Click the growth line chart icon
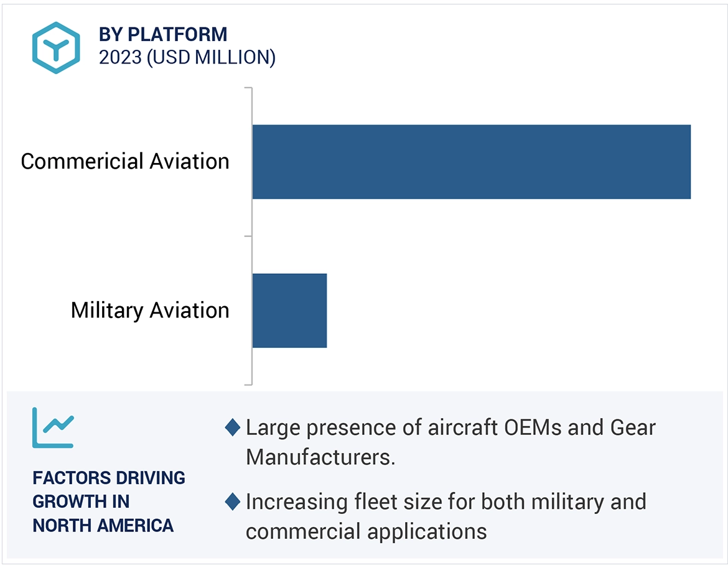This screenshot has height=565, width=728. (53, 427)
